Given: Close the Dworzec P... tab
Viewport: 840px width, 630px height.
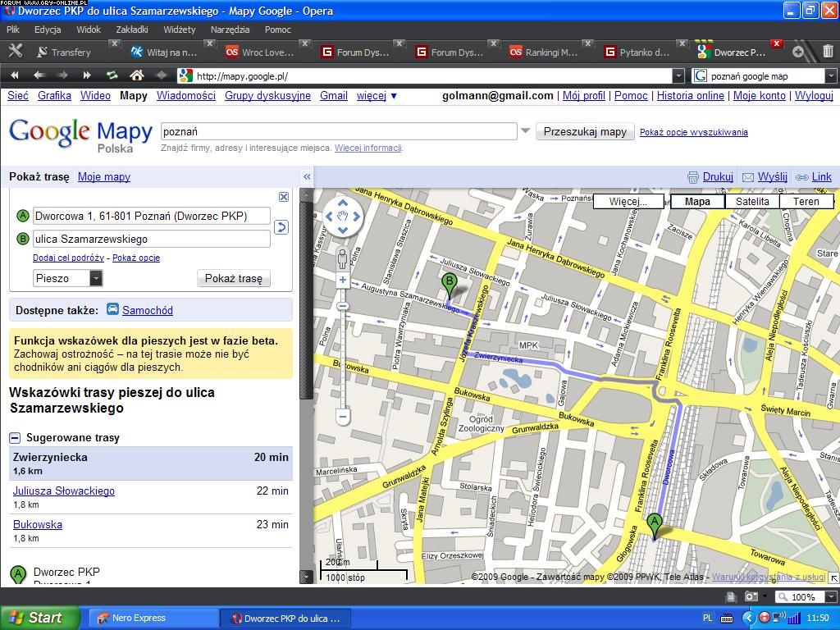Looking at the screenshot, I should [776, 43].
